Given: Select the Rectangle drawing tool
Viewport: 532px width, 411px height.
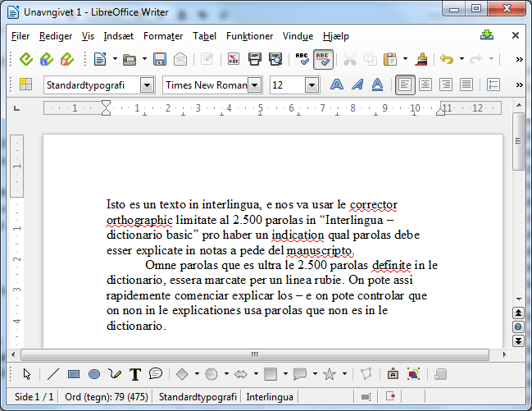Looking at the screenshot, I should (74, 374).
